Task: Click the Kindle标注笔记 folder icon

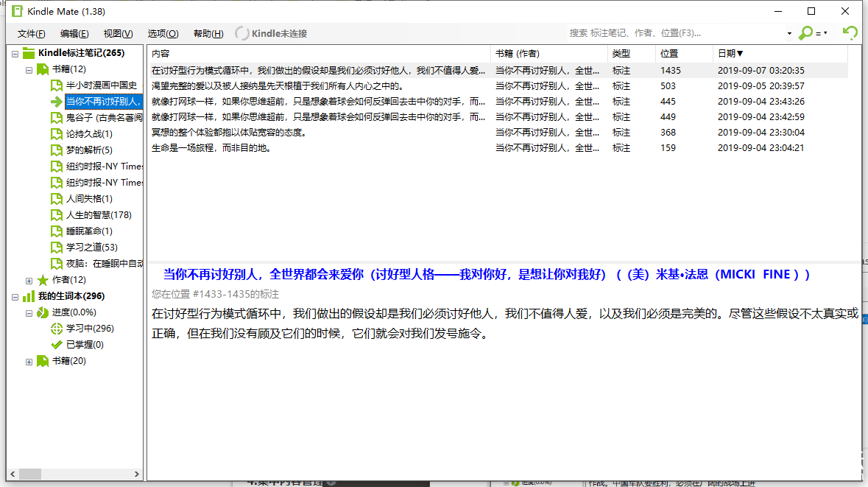Action: pos(29,53)
